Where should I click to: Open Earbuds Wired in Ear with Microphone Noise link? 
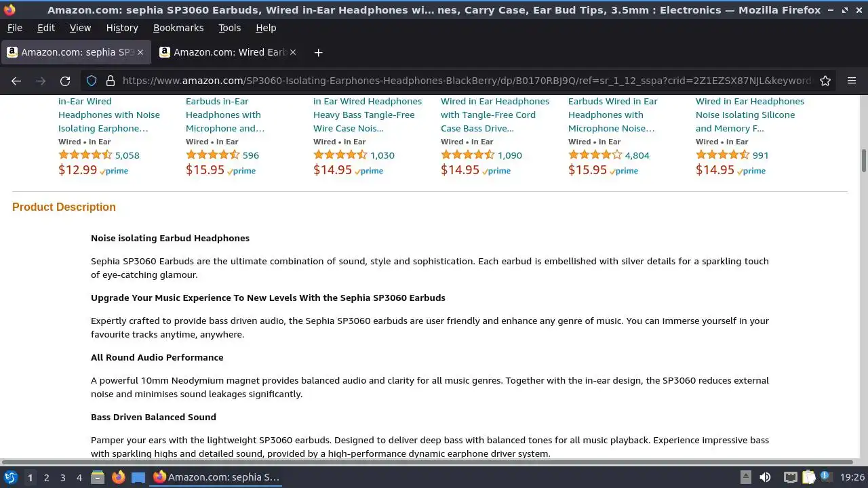[x=613, y=115]
